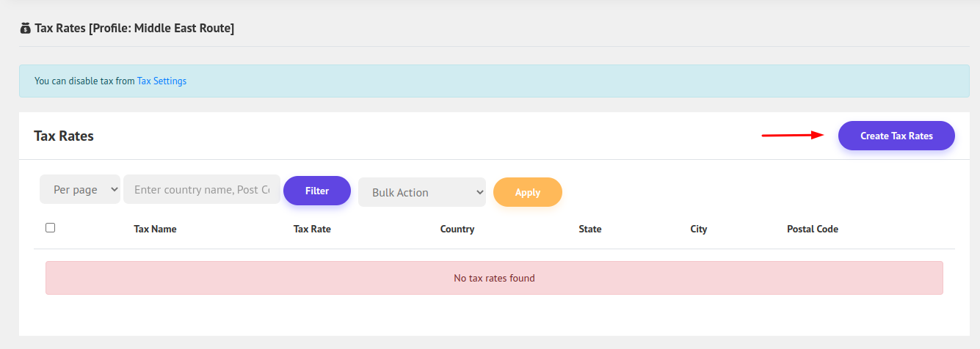Click the City column header

(x=698, y=229)
